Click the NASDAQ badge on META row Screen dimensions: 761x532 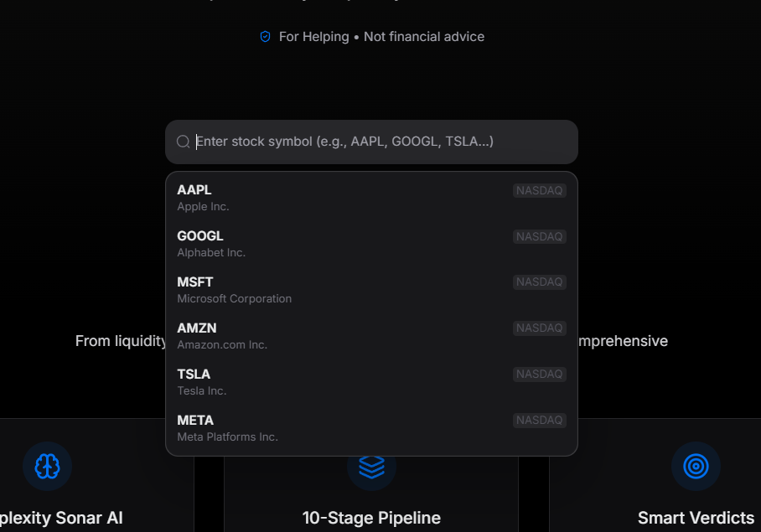[539, 420]
